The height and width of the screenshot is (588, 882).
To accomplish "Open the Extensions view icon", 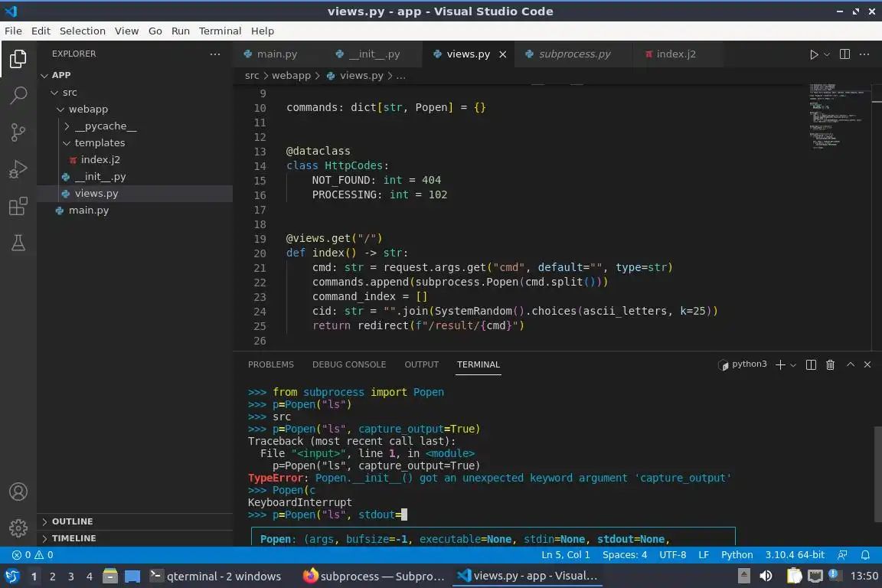I will pyautogui.click(x=18, y=206).
